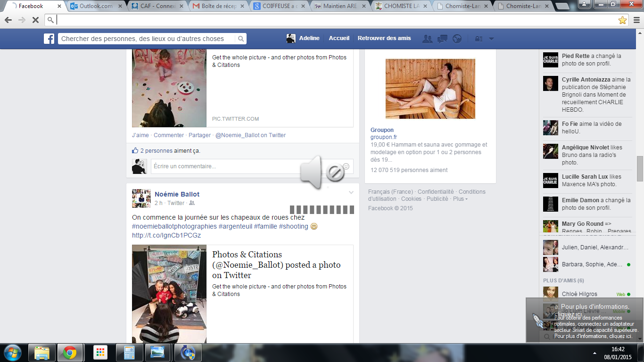Focus the Chrome address bar
Viewport: 644px width, 362px height.
click(x=337, y=20)
